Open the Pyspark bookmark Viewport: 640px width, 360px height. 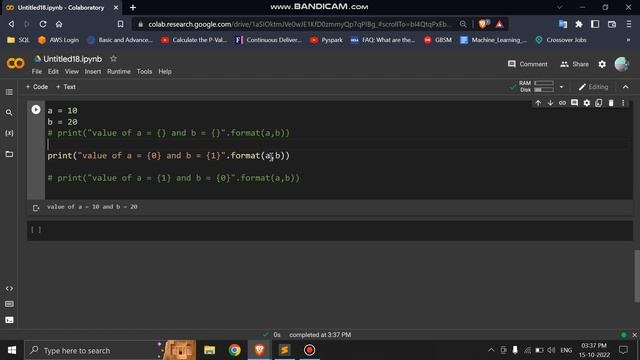(327, 40)
